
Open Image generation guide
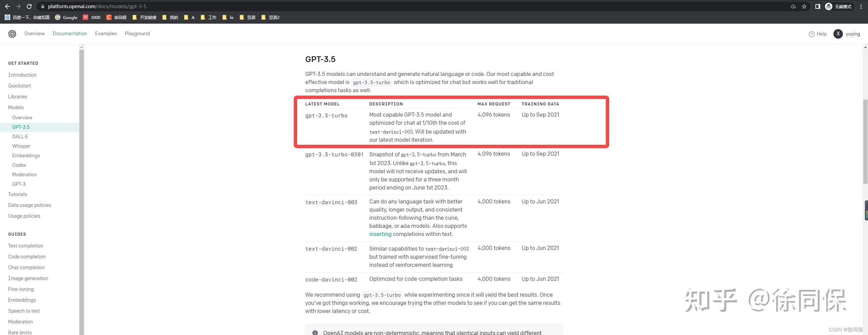pyautogui.click(x=28, y=278)
